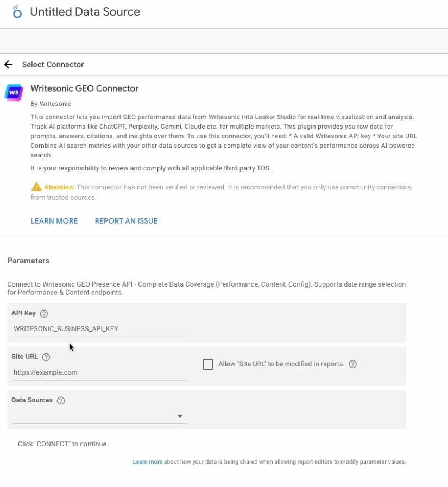
Task: Click the REPORT AN ISSUE link
Action: pyautogui.click(x=126, y=221)
